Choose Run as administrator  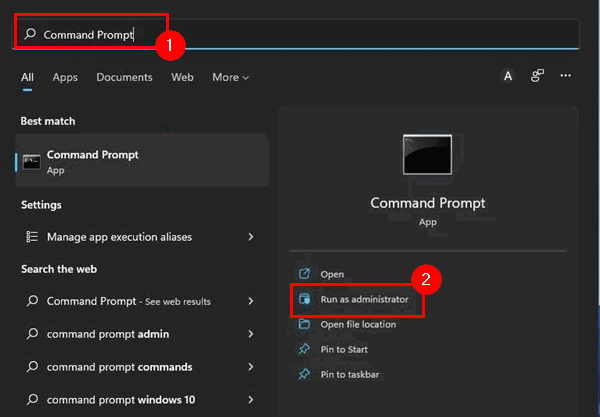[364, 299]
